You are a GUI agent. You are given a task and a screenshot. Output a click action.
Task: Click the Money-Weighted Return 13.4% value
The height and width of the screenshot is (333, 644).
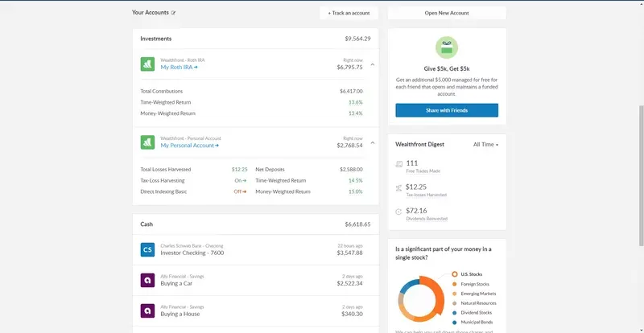click(356, 113)
